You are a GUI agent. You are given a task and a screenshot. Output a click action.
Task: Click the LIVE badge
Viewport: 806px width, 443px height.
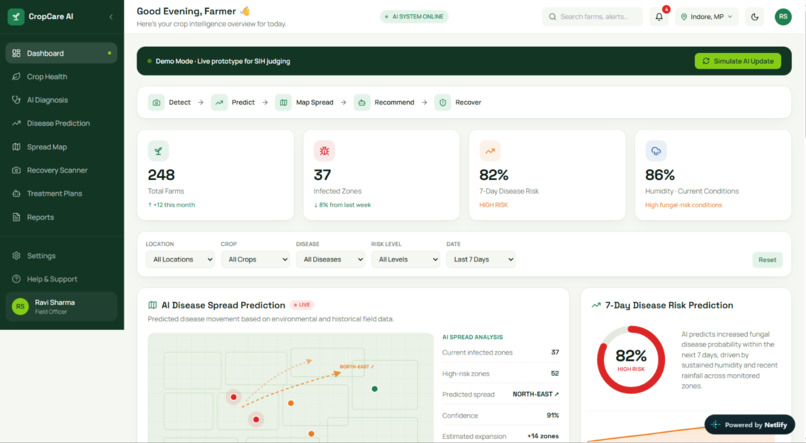pos(302,305)
